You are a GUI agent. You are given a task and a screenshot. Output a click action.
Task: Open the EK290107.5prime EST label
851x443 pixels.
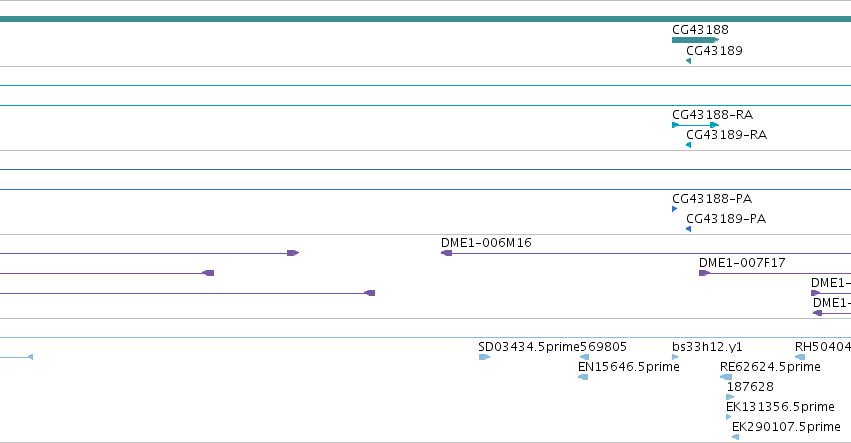click(x=786, y=427)
